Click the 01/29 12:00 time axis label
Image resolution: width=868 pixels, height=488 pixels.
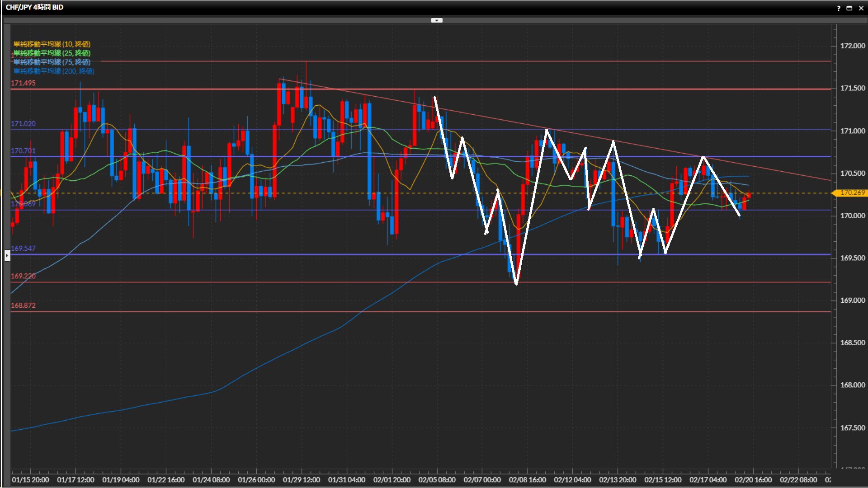point(301,480)
